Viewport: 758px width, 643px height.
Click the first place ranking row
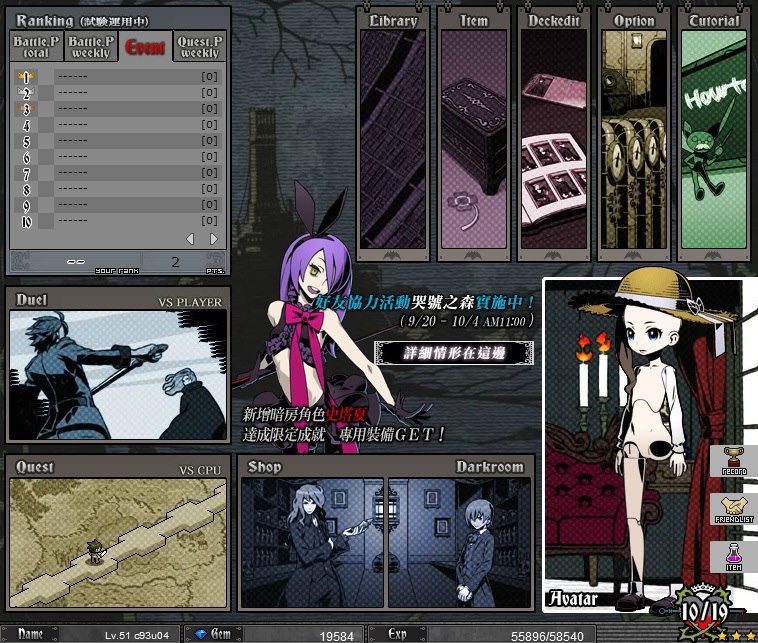(120, 77)
